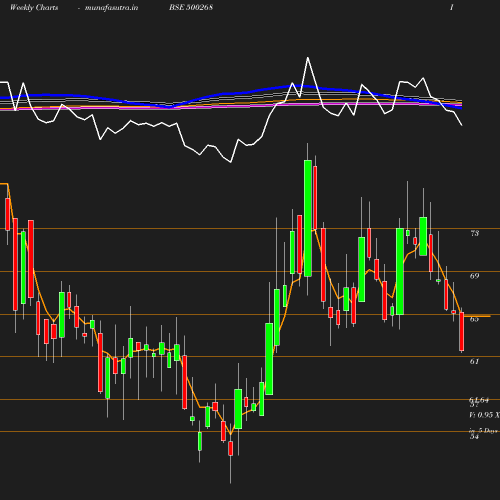Click the last red candlestick at the right end

tap(462, 331)
